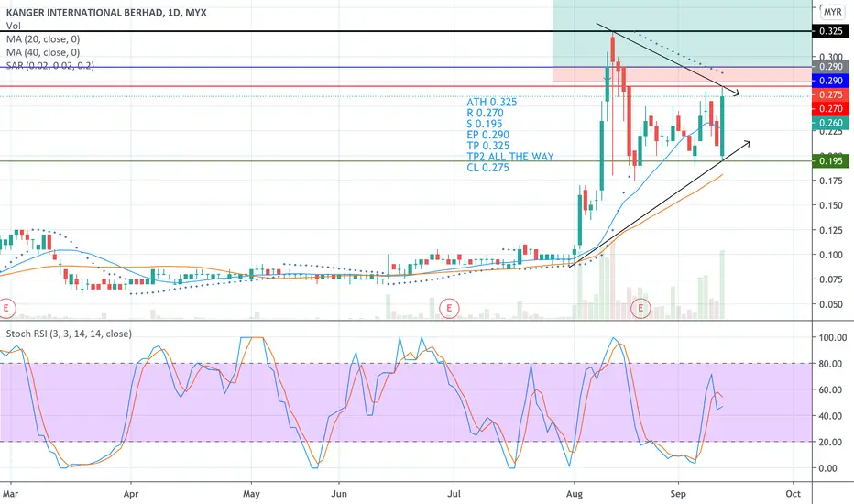The height and width of the screenshot is (504, 854).
Task: Click the CL 0.275 annotation line
Action: click(x=488, y=168)
